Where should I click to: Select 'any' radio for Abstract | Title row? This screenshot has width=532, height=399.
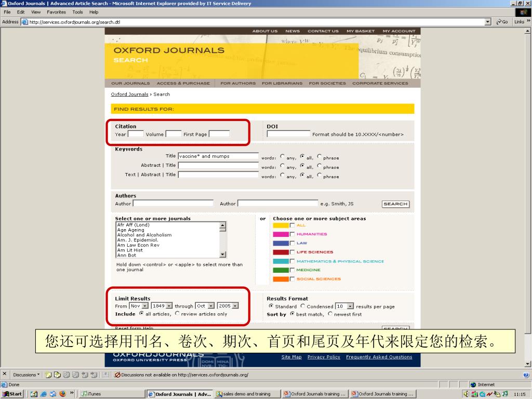282,166
